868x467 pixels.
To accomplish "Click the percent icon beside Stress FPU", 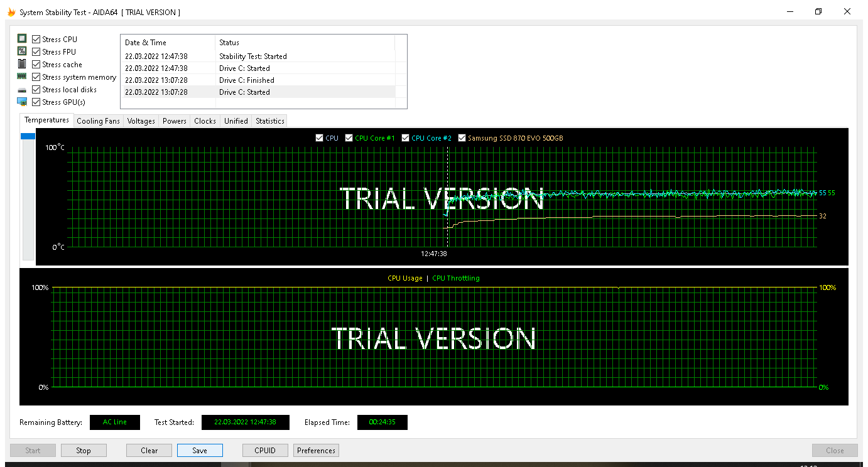I will (x=22, y=51).
